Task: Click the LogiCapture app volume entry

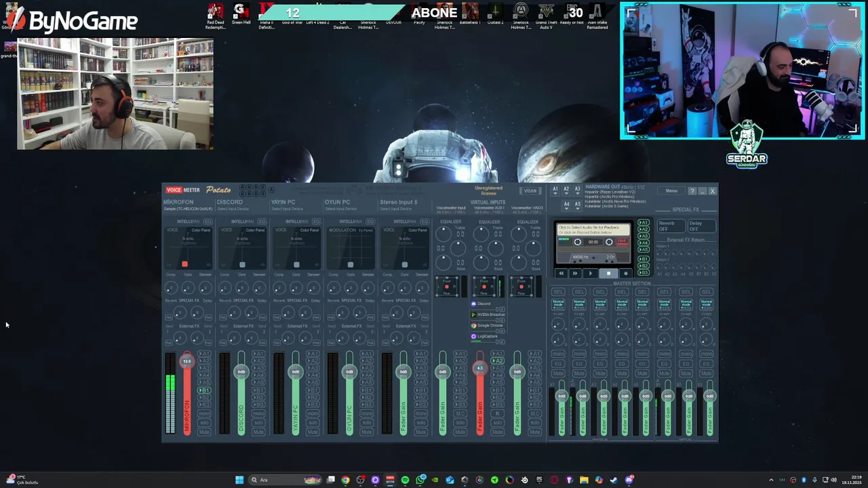Action: [x=488, y=336]
